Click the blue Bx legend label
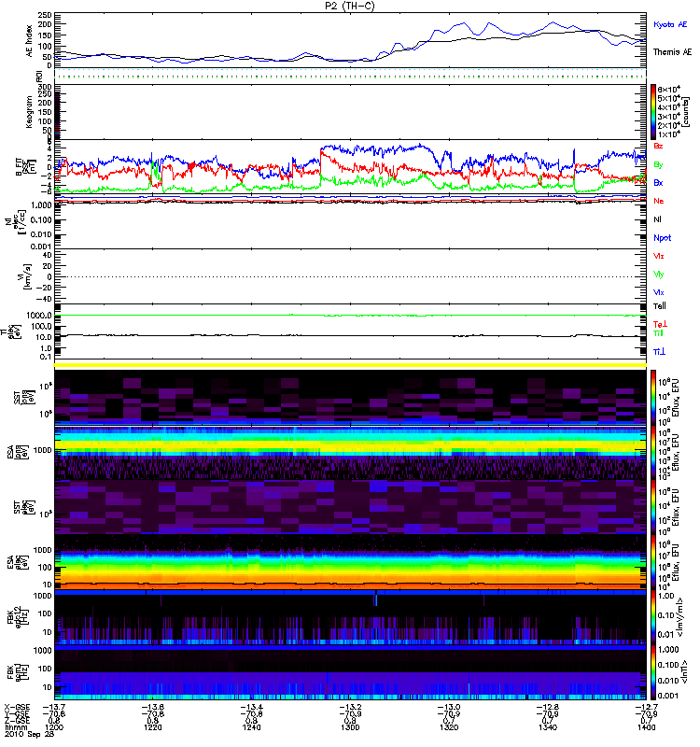 [x=658, y=182]
